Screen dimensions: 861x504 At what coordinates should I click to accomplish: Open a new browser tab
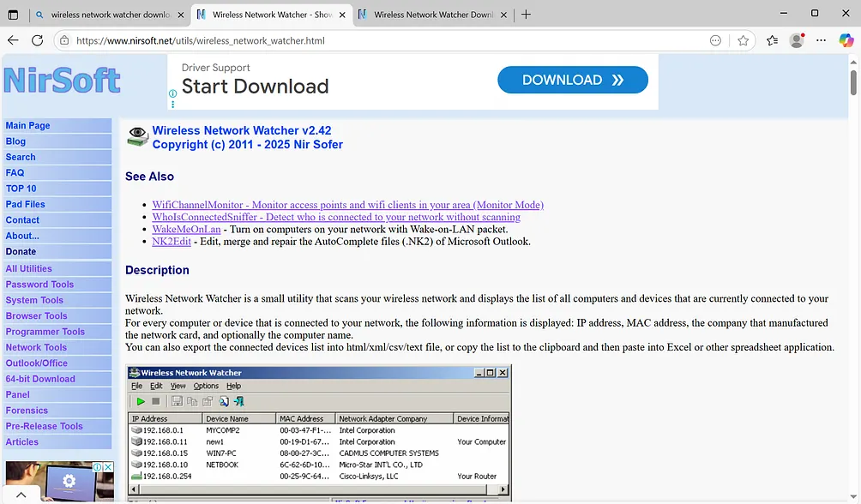tap(526, 15)
